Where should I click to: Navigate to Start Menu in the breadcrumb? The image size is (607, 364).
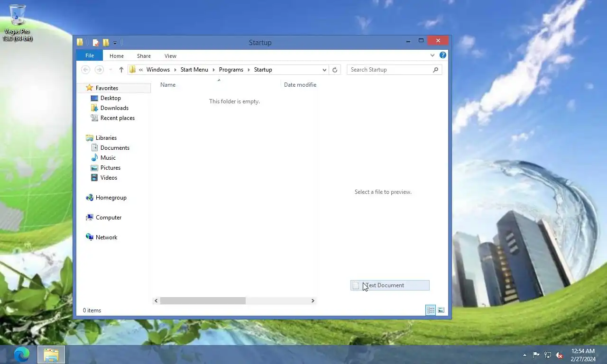[x=194, y=70]
